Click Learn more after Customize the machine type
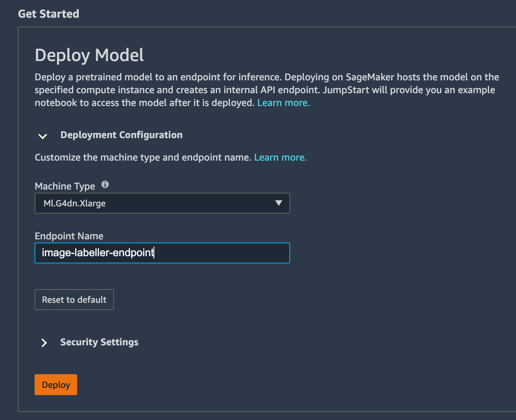Viewport: 516px width, 420px height. pos(280,157)
